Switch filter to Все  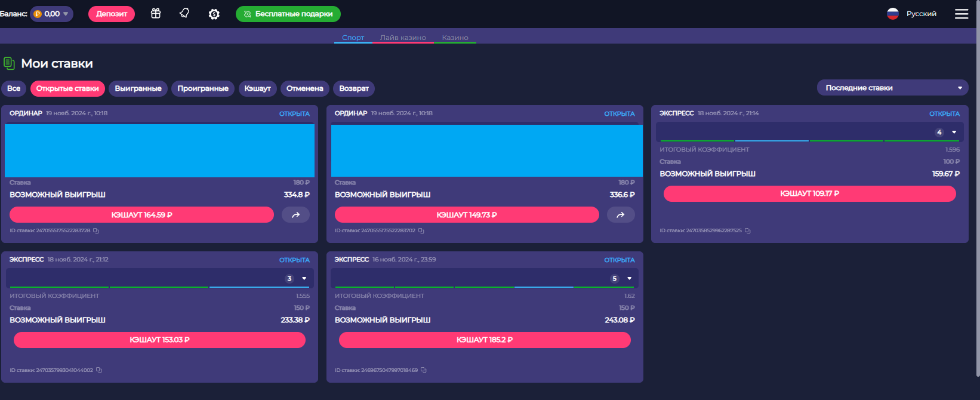click(14, 88)
